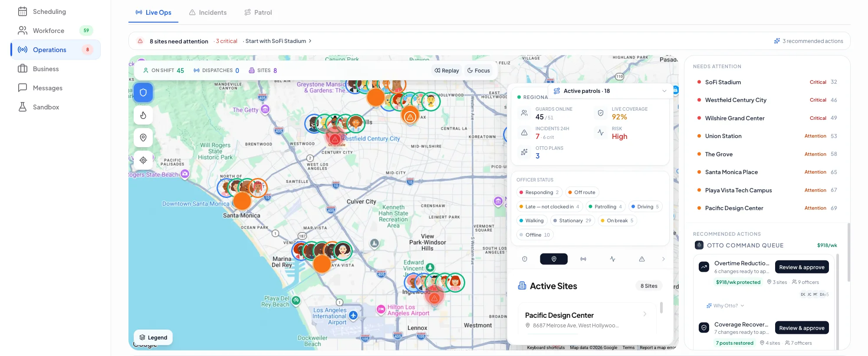Review & approve the Coverage Recovery action
Image resolution: width=868 pixels, height=356 pixels.
[802, 328]
